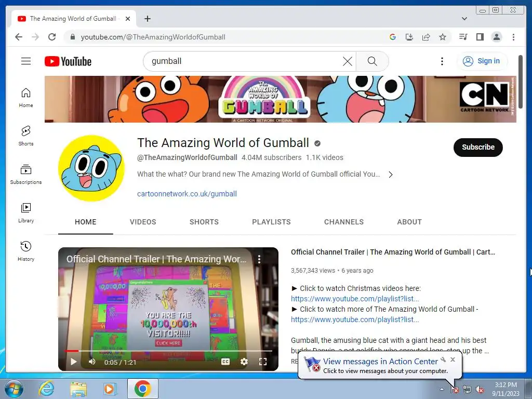Launch Internet Explorer from taskbar

[x=46, y=389]
